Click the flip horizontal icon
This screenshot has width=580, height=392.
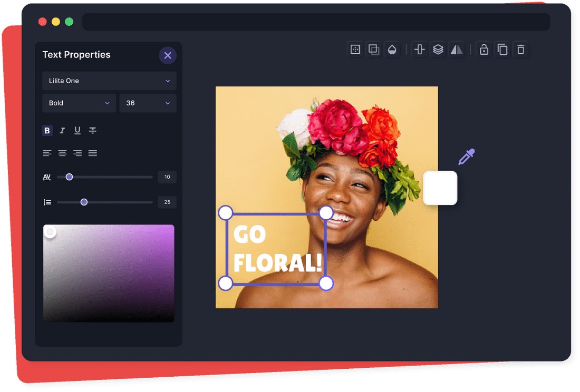456,50
